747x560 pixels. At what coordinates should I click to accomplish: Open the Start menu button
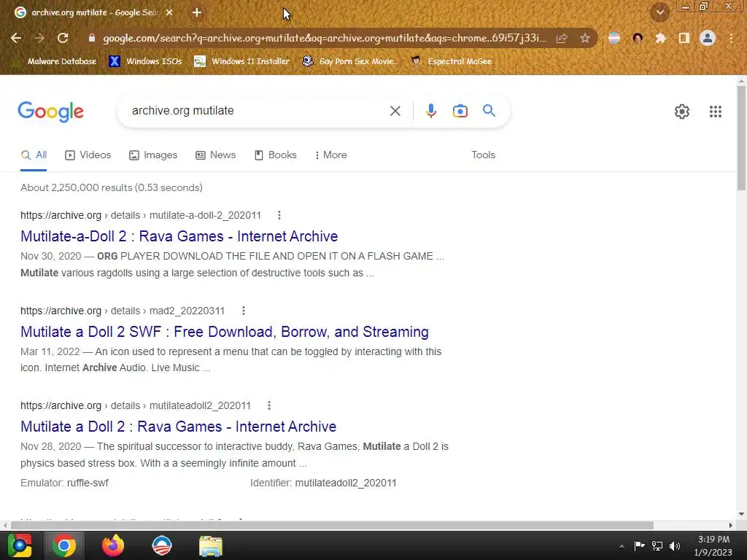[20, 545]
